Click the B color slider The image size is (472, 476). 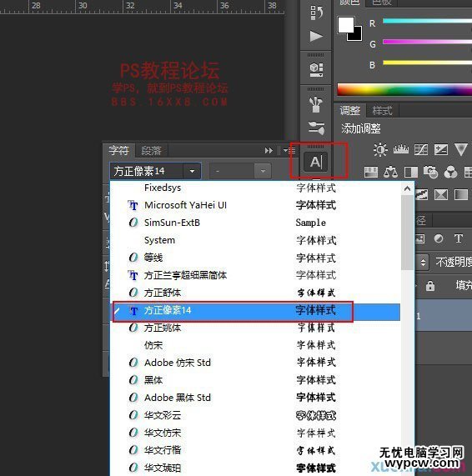(x=427, y=63)
